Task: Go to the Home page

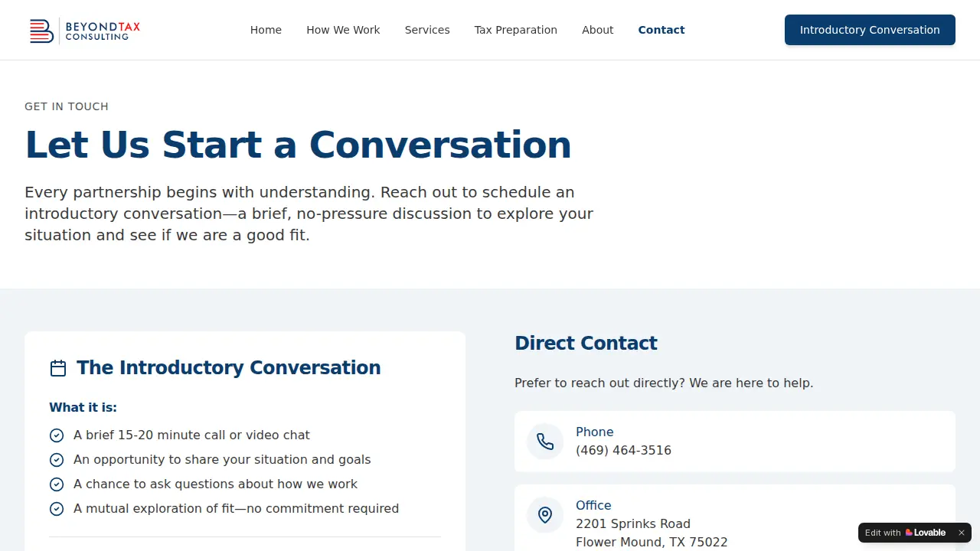Action: click(x=266, y=30)
